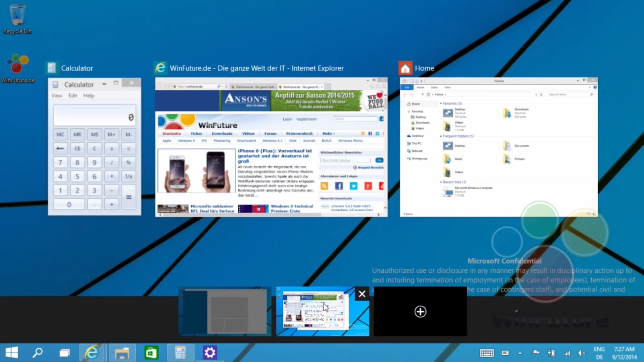Viewport: 644px width, 362px height.
Task: Select the second virtual desktop thumbnail
Action: 322,311
